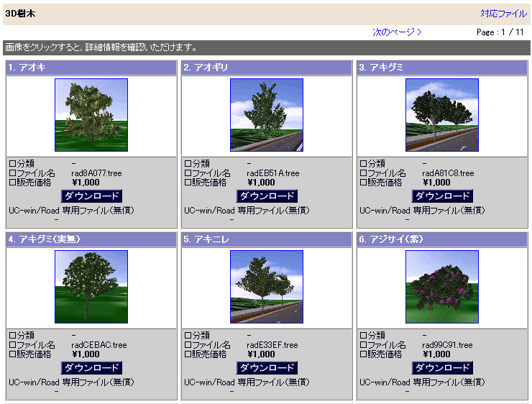Select the file name radE33EF.tree
This screenshot has height=404, width=532.
[x=272, y=345]
